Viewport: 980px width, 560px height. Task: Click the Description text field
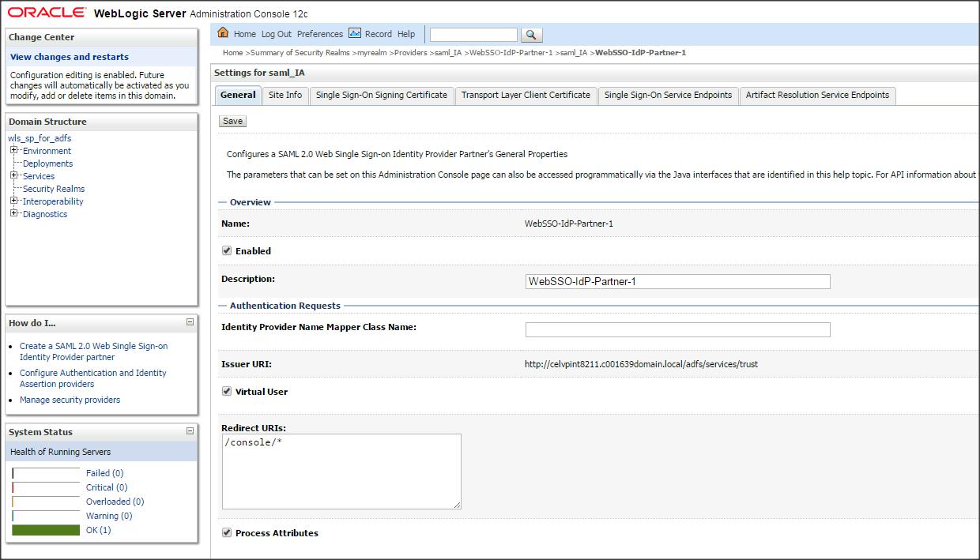pos(677,281)
